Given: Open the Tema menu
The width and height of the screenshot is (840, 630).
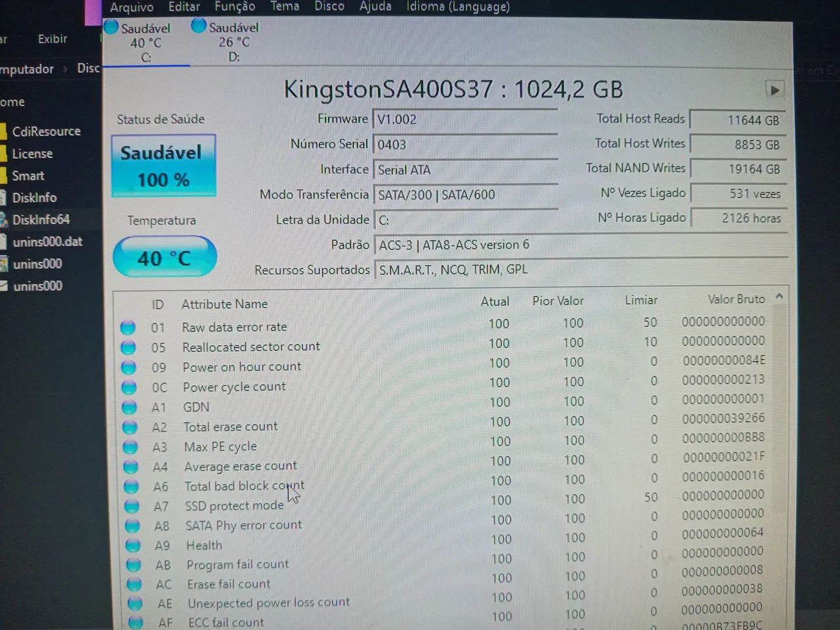Looking at the screenshot, I should pyautogui.click(x=284, y=6).
